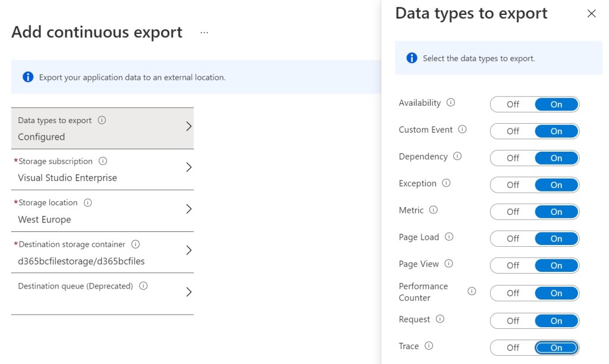Screen dimensions: 609x364
Task: Close the Data types to export panel
Action: point(592,13)
